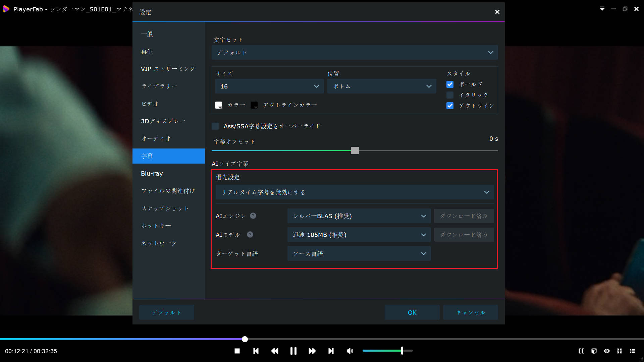Click the stop playback button
644x362 pixels.
point(237,351)
